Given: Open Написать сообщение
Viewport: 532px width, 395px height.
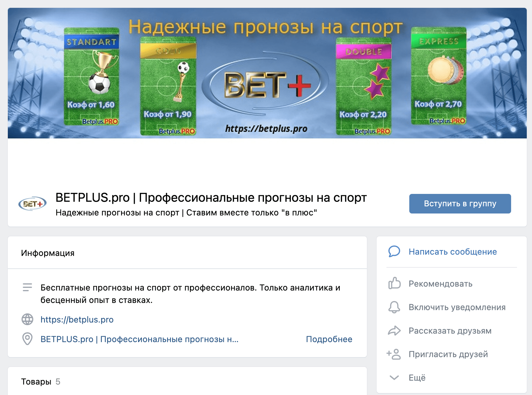Looking at the screenshot, I should pyautogui.click(x=453, y=252).
